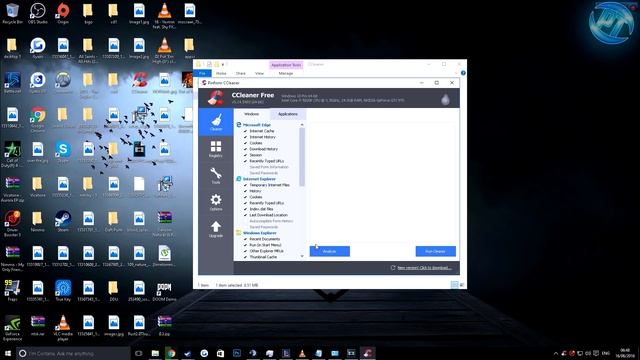
Task: Open Task View on the taskbar
Action: 138,353
